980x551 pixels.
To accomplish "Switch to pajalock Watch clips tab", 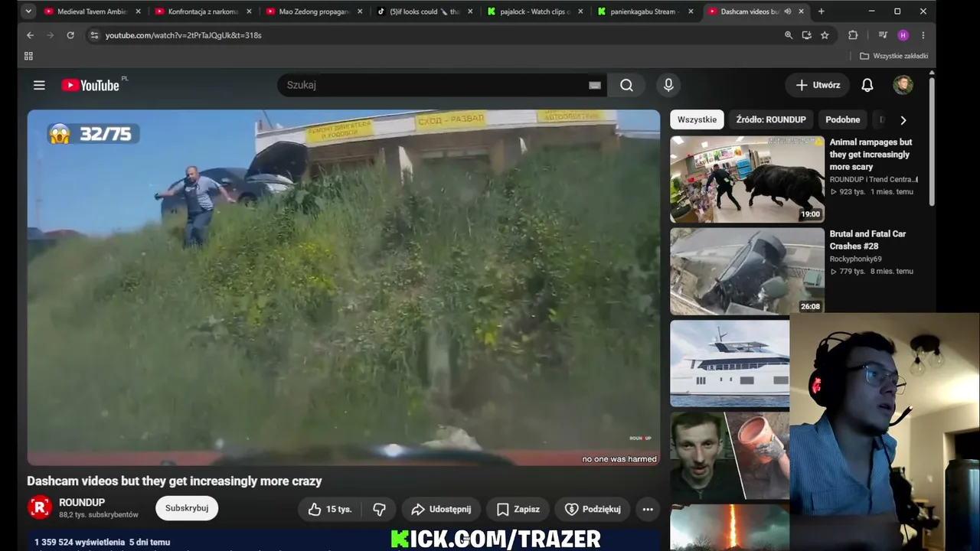I will pos(535,11).
